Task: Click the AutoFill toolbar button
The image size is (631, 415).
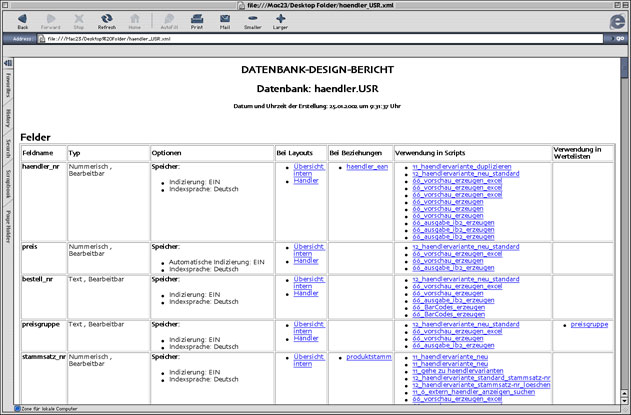Action: [x=169, y=21]
